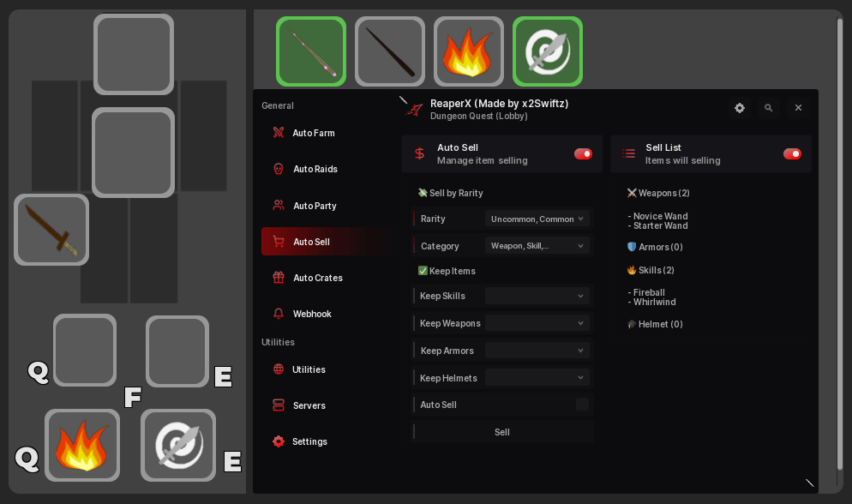Select the Fireball skill in inventory row
The width and height of the screenshot is (852, 504).
[468, 51]
